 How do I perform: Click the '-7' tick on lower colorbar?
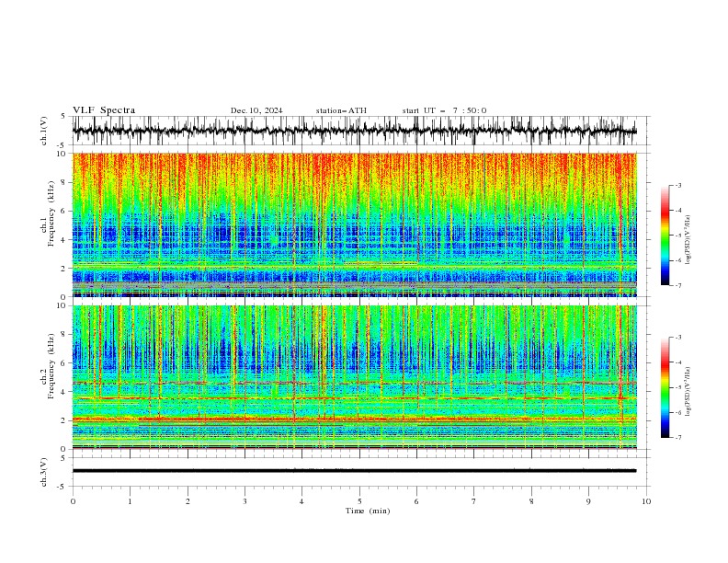677,437
